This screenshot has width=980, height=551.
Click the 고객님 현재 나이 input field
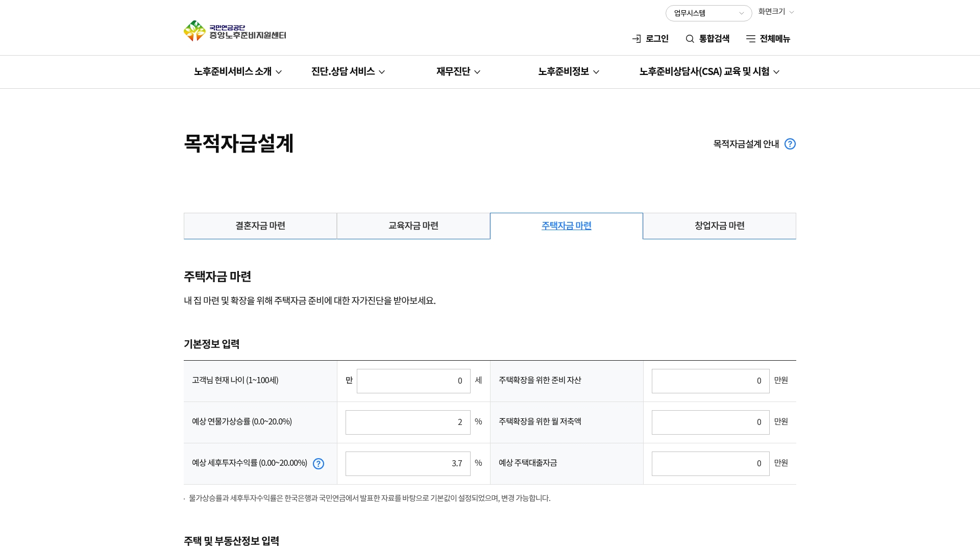coord(413,381)
